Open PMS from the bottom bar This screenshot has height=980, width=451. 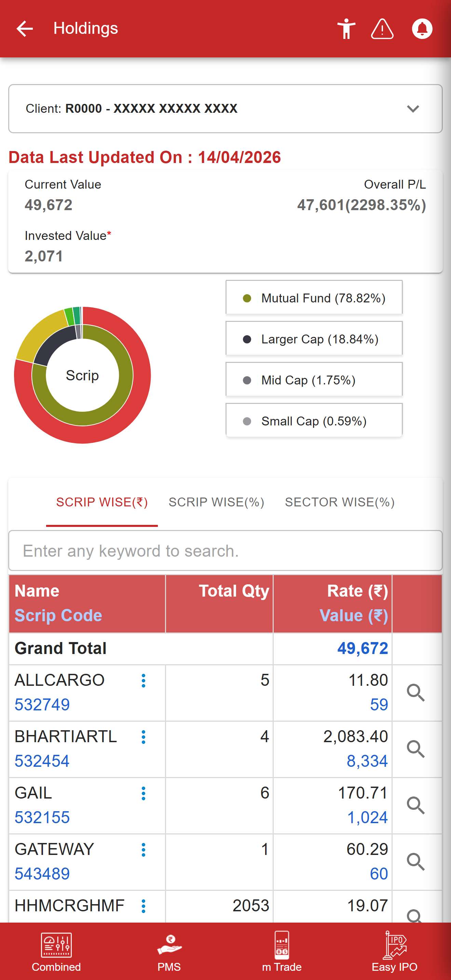click(169, 951)
